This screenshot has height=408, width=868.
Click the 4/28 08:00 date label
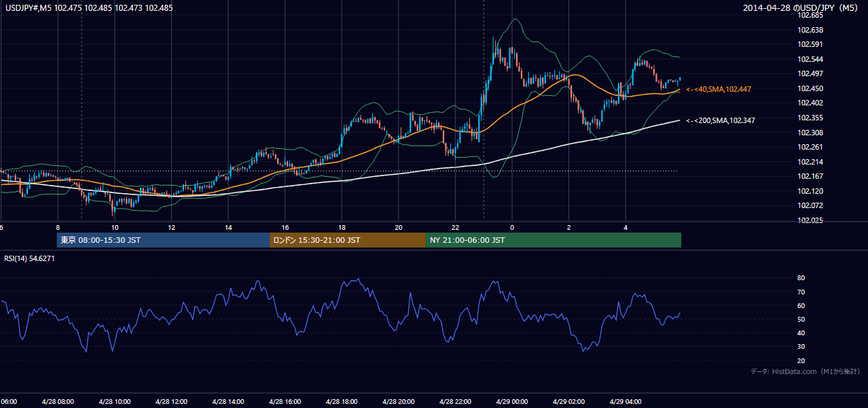(57, 402)
